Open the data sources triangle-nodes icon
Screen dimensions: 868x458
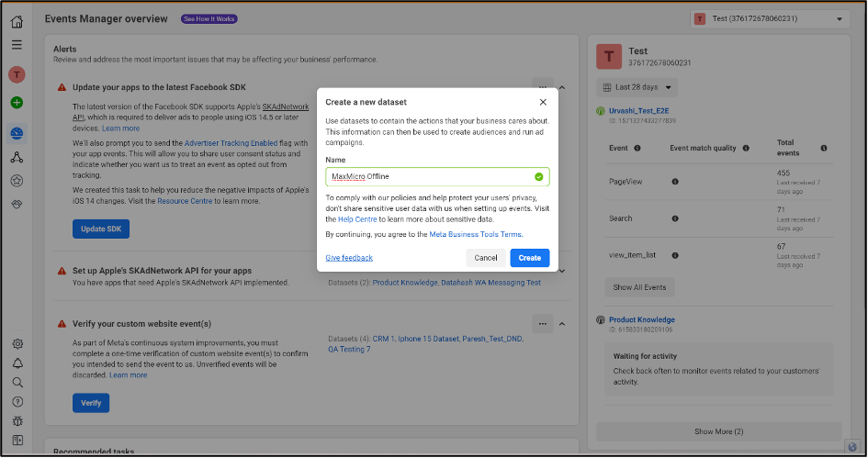tap(17, 158)
